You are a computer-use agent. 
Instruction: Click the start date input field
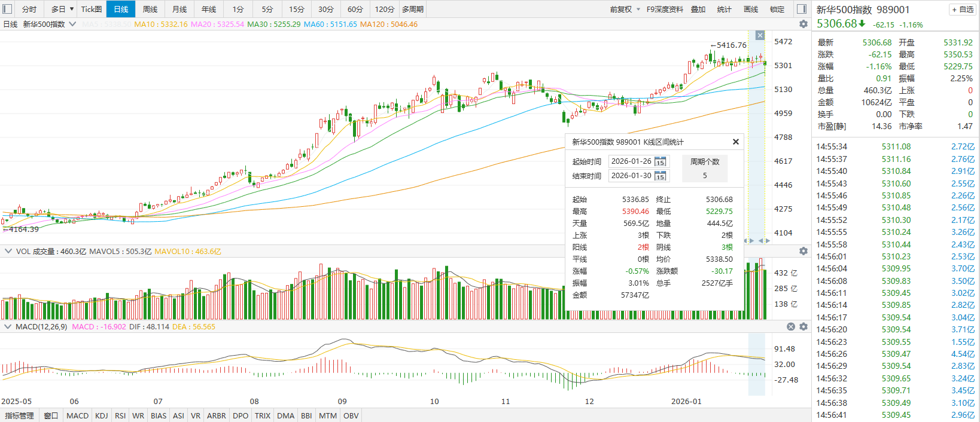[x=631, y=161]
